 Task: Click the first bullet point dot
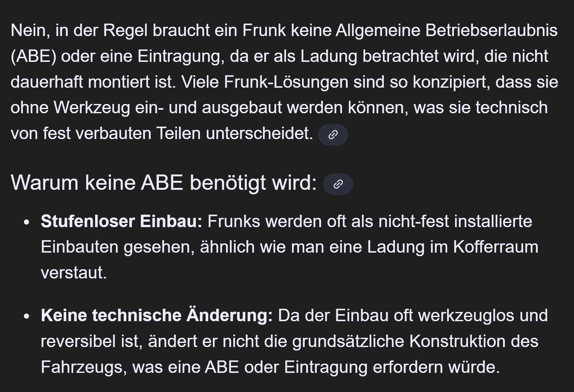[27, 222]
